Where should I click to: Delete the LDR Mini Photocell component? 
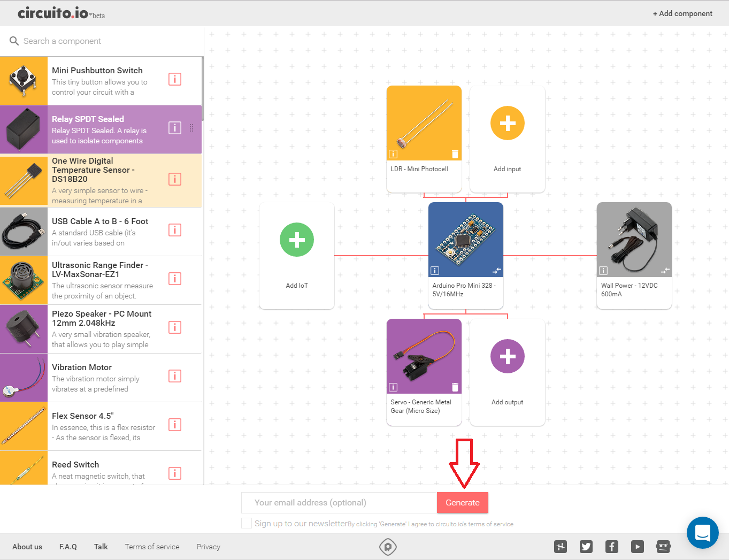click(x=455, y=154)
